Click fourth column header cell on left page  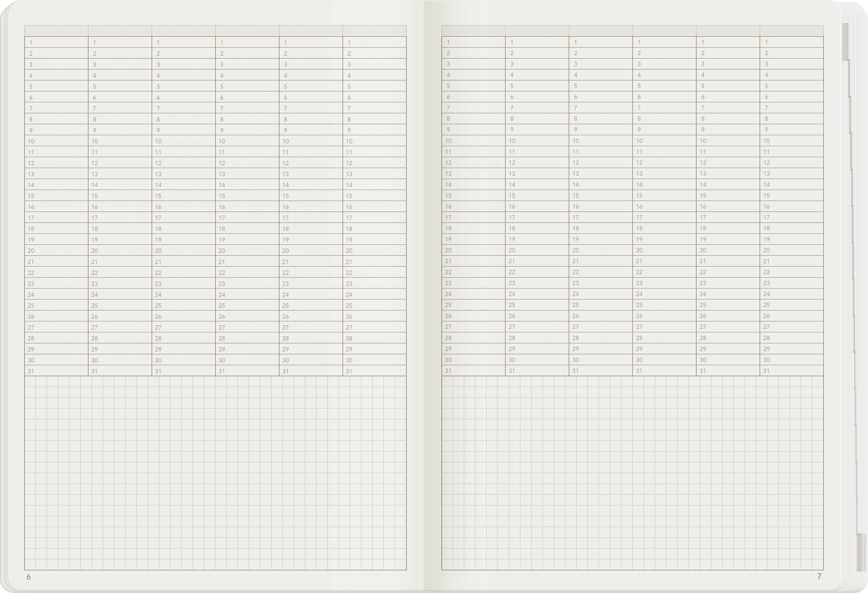click(x=247, y=31)
